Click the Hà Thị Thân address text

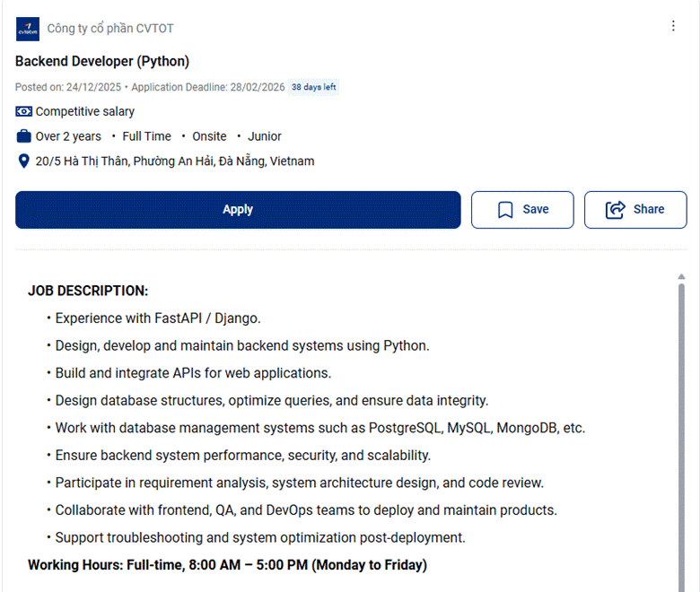(x=175, y=161)
